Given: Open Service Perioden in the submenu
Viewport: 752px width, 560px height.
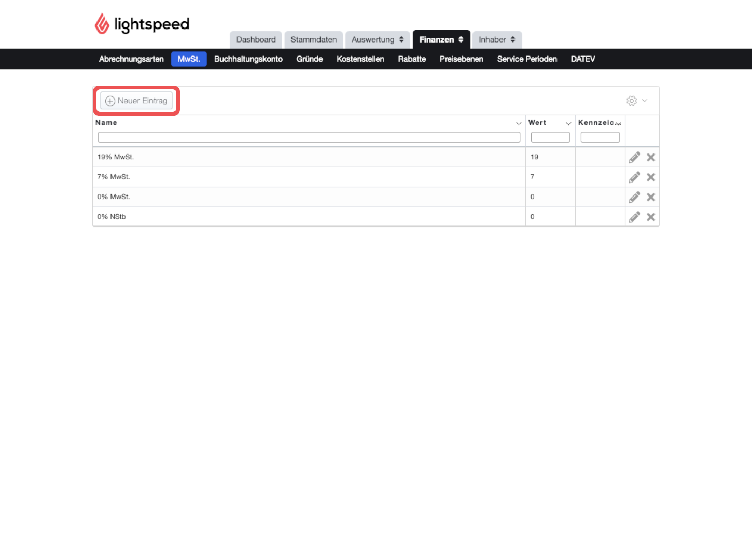Looking at the screenshot, I should pos(527,59).
